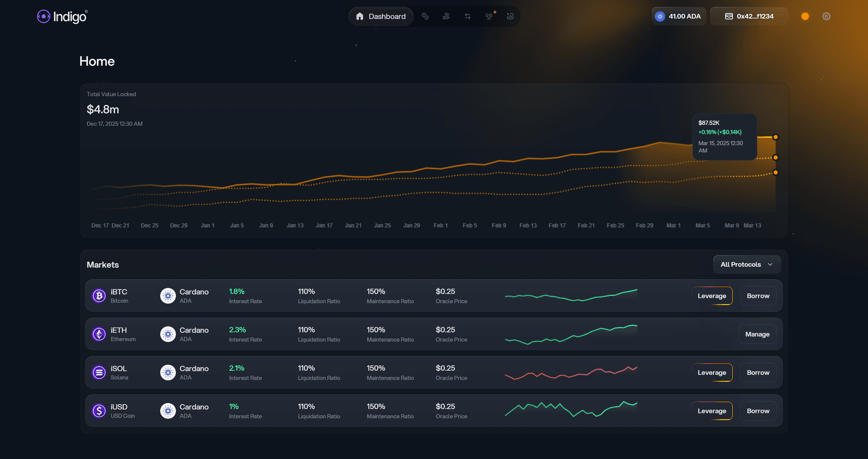Select the analytics chart icon in navbar

[510, 16]
